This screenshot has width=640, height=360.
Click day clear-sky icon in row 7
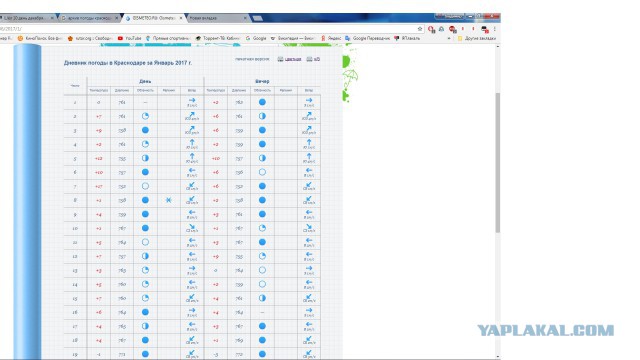point(145,186)
